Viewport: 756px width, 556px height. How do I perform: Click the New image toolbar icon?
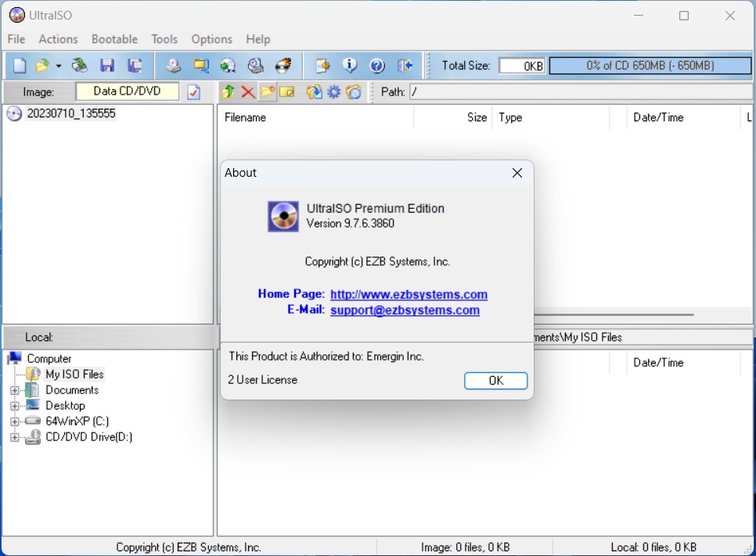point(20,66)
